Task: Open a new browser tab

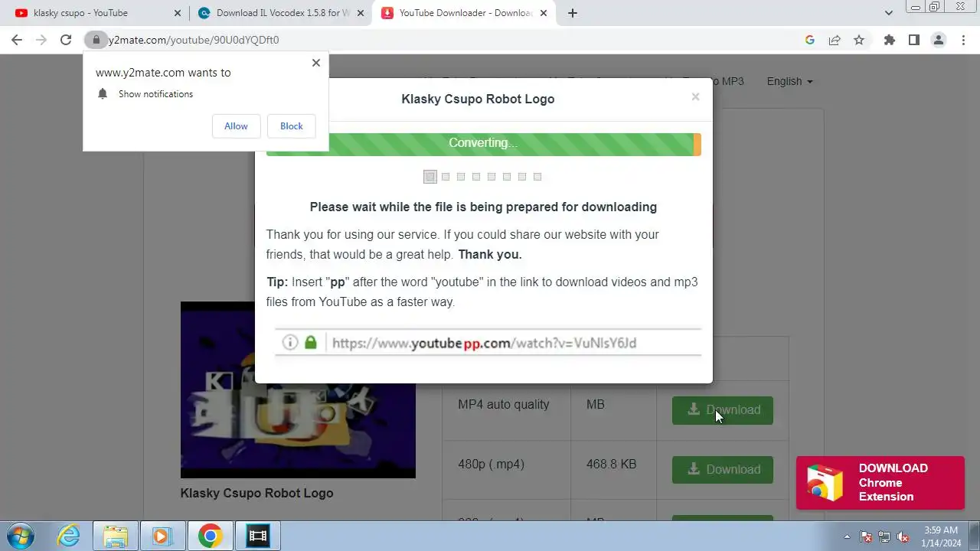Action: pos(572,13)
